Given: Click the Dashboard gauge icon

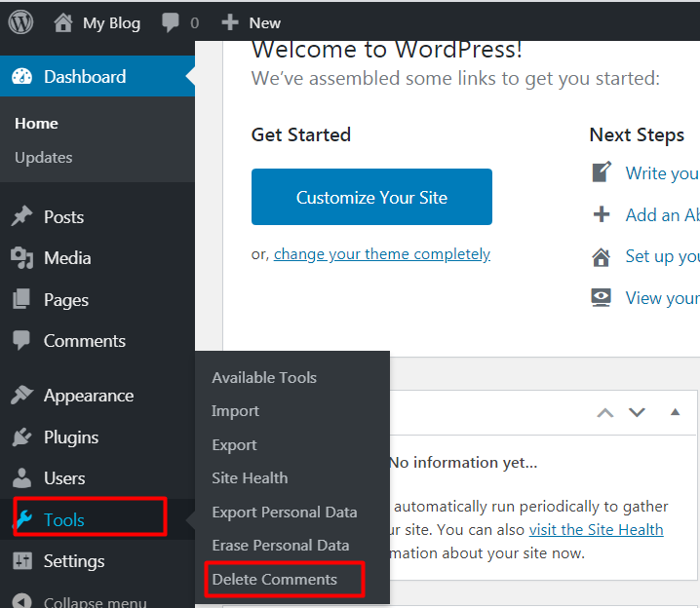Looking at the screenshot, I should [x=21, y=77].
